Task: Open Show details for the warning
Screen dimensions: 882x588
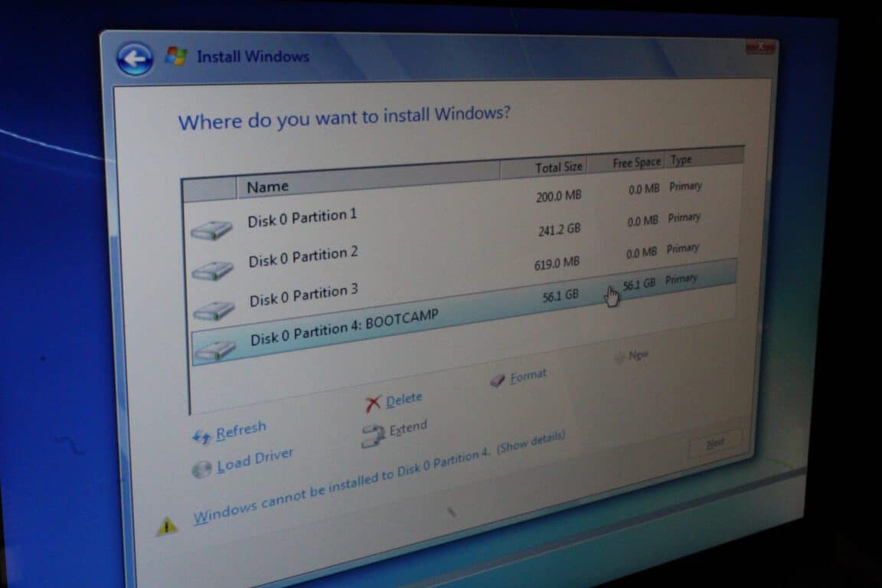Action: pos(531,443)
